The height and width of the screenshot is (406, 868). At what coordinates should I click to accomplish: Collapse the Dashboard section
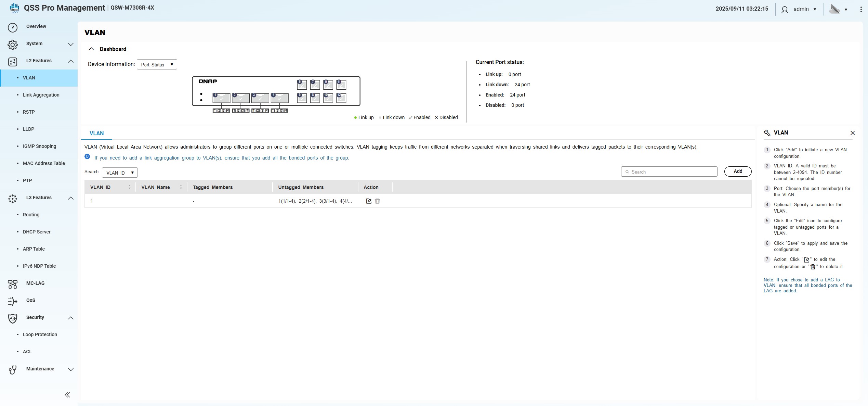tap(91, 49)
